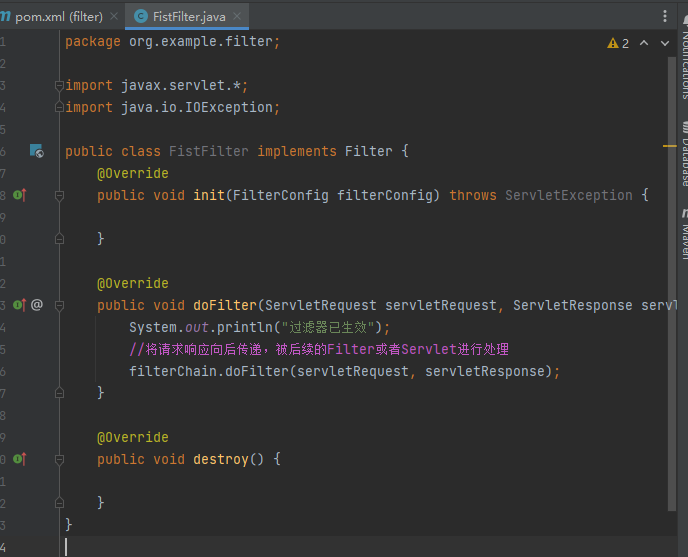Viewport: 688px width, 557px height.
Task: Open the editor tabs three-dot options menu
Action: click(x=666, y=16)
